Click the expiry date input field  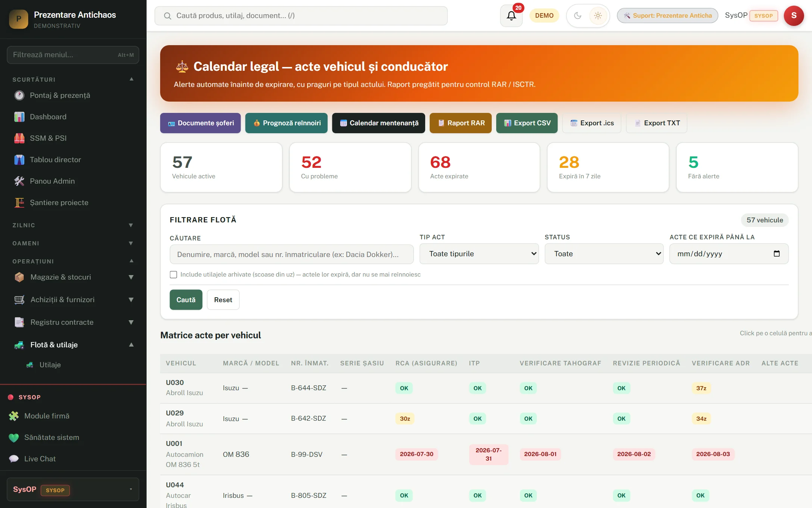coord(729,254)
